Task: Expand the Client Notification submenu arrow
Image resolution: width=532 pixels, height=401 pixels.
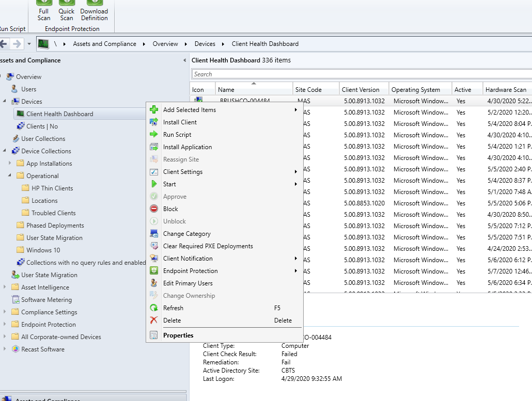Action: [x=296, y=259]
